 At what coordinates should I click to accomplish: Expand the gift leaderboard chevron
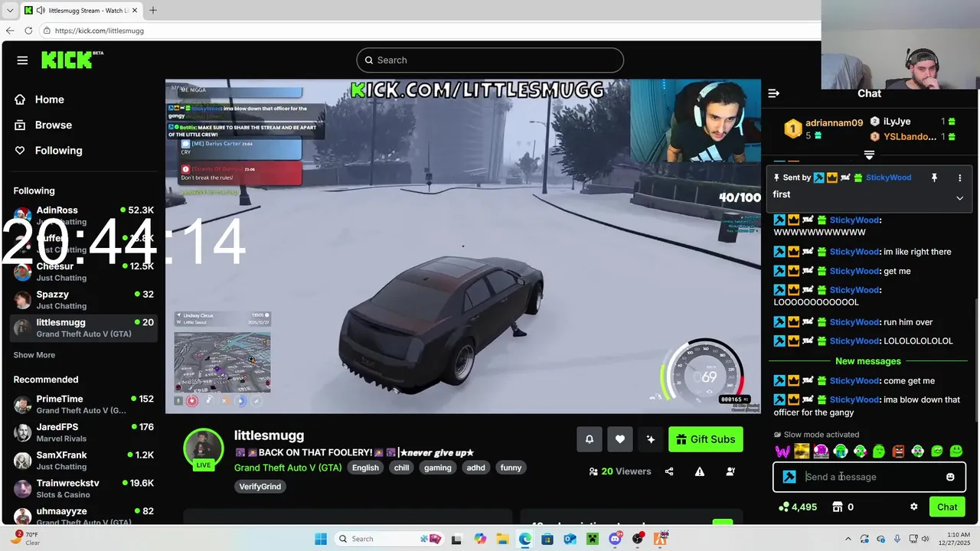click(x=869, y=155)
